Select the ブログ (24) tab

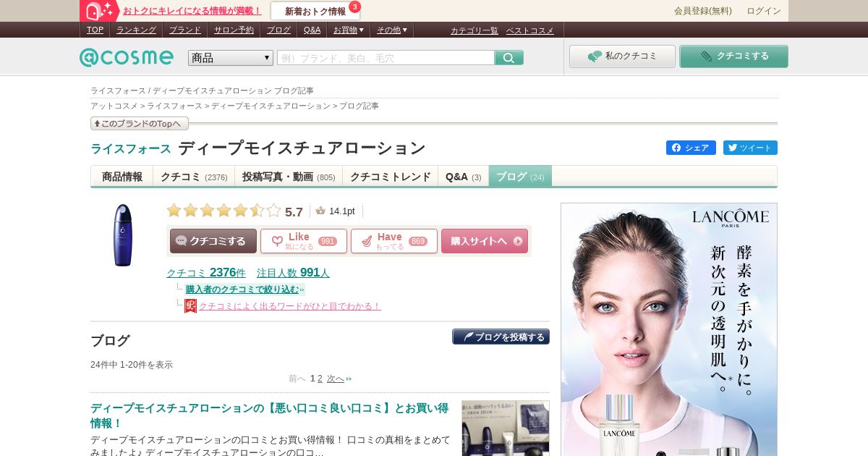pyautogui.click(x=520, y=177)
